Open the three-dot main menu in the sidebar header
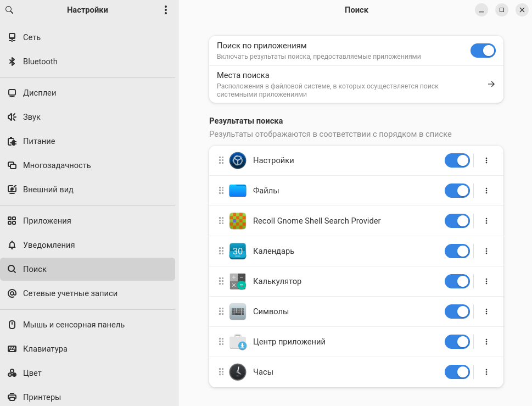 [x=166, y=10]
